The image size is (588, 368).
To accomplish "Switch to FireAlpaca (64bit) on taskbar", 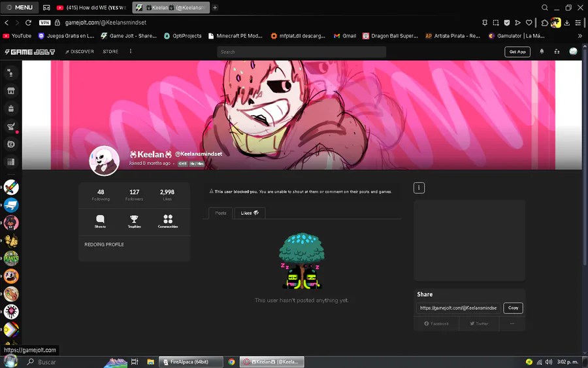I will (191, 362).
